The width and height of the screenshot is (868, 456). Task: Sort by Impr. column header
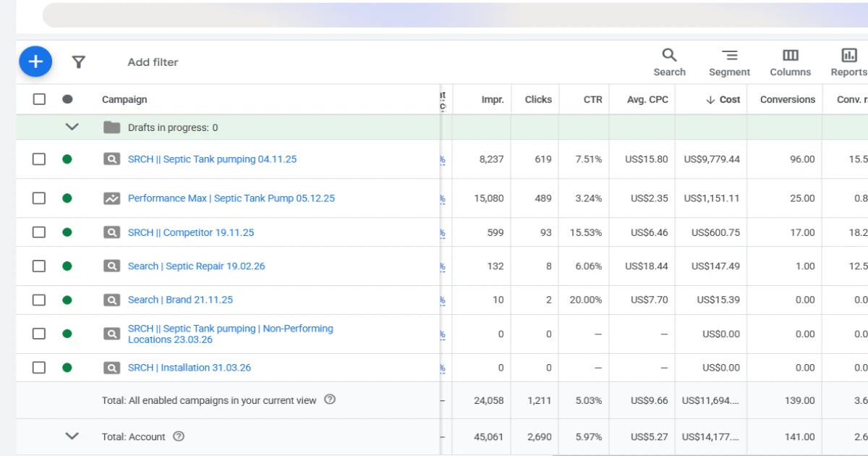coord(493,100)
